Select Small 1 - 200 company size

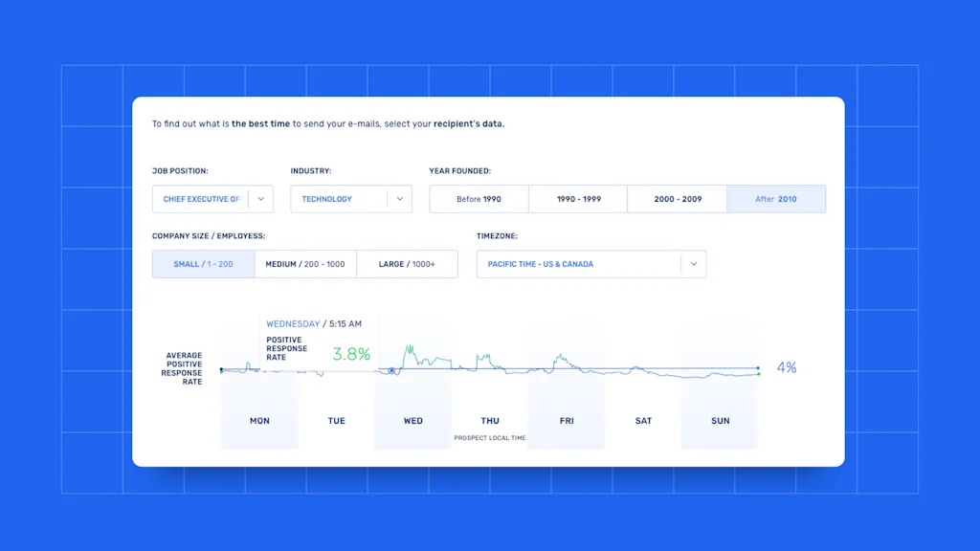point(203,264)
